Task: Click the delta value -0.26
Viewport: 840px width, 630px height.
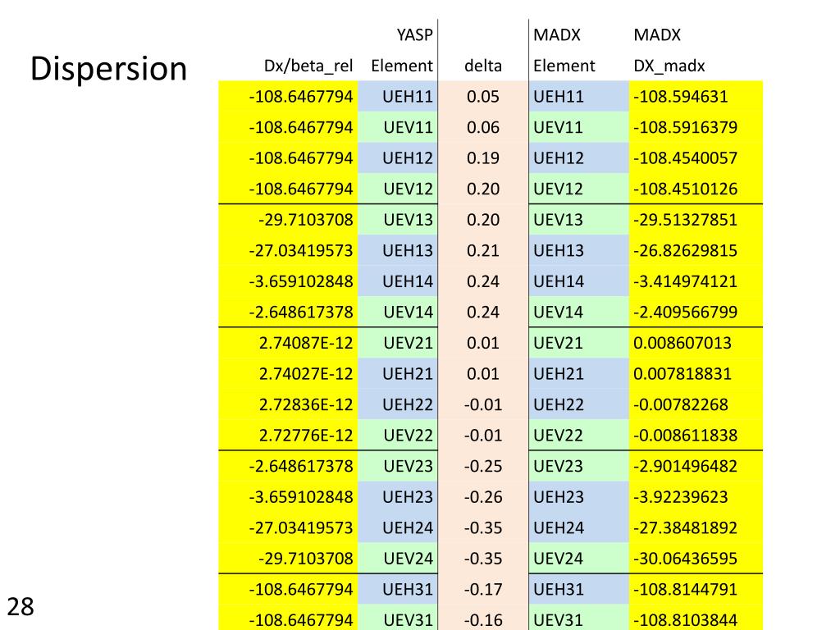Action: coord(483,497)
